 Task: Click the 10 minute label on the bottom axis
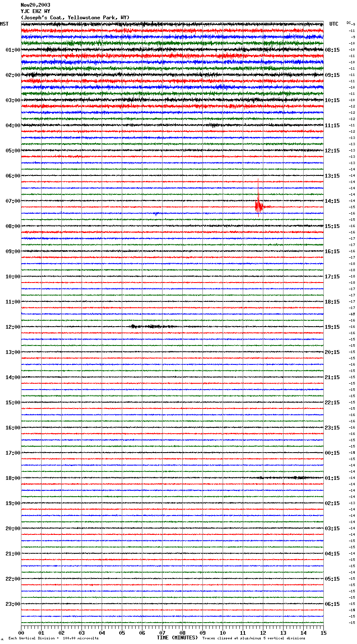tap(223, 633)
